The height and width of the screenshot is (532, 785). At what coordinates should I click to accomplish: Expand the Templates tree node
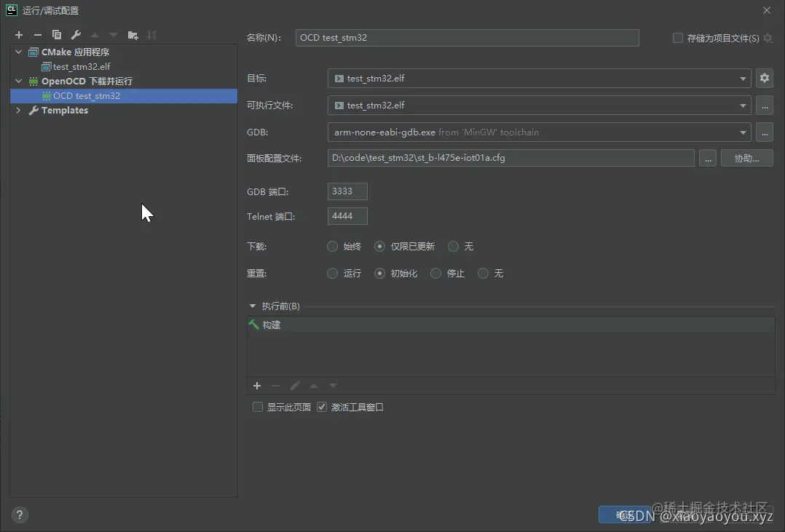click(x=18, y=110)
